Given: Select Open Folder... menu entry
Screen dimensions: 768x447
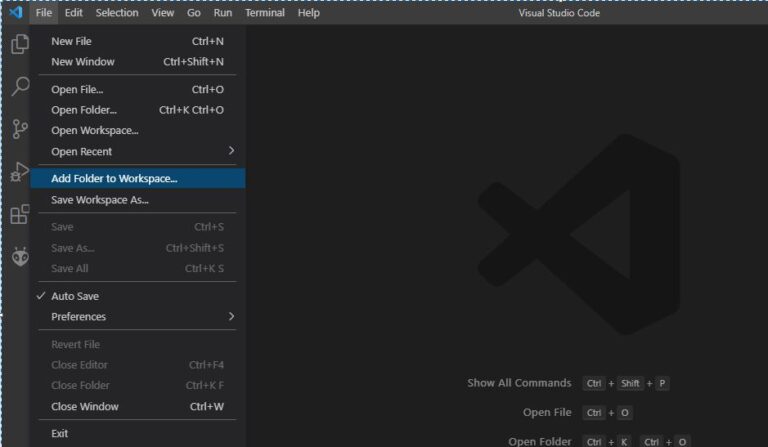Looking at the screenshot, I should [138, 110].
